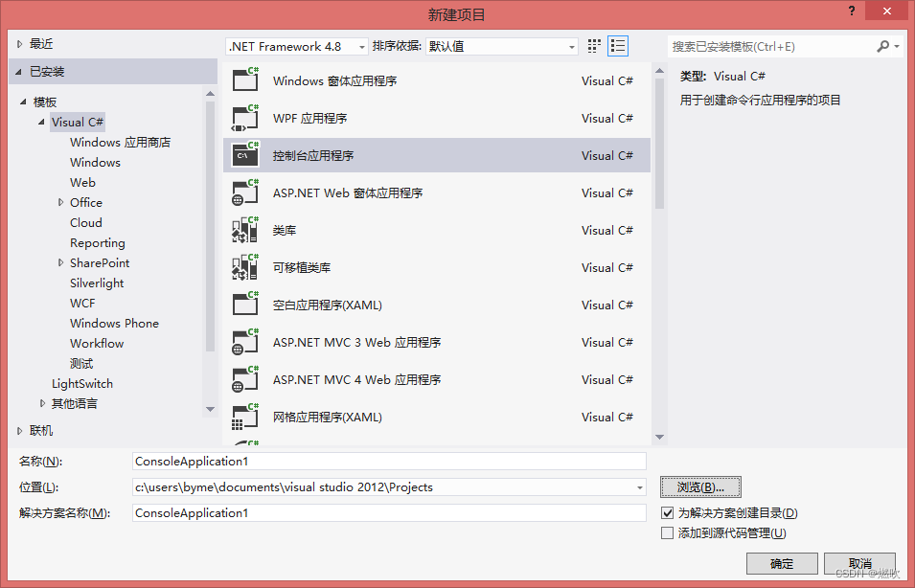This screenshot has width=915, height=588.
Task: Select 网格应用程序(XAML) template text
Action: [x=328, y=418]
